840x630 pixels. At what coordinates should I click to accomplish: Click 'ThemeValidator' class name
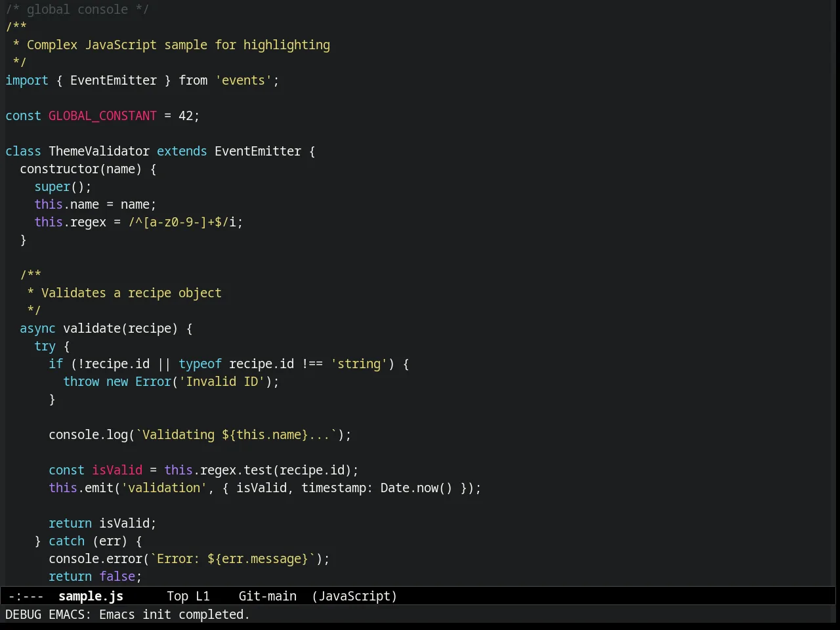click(x=99, y=151)
